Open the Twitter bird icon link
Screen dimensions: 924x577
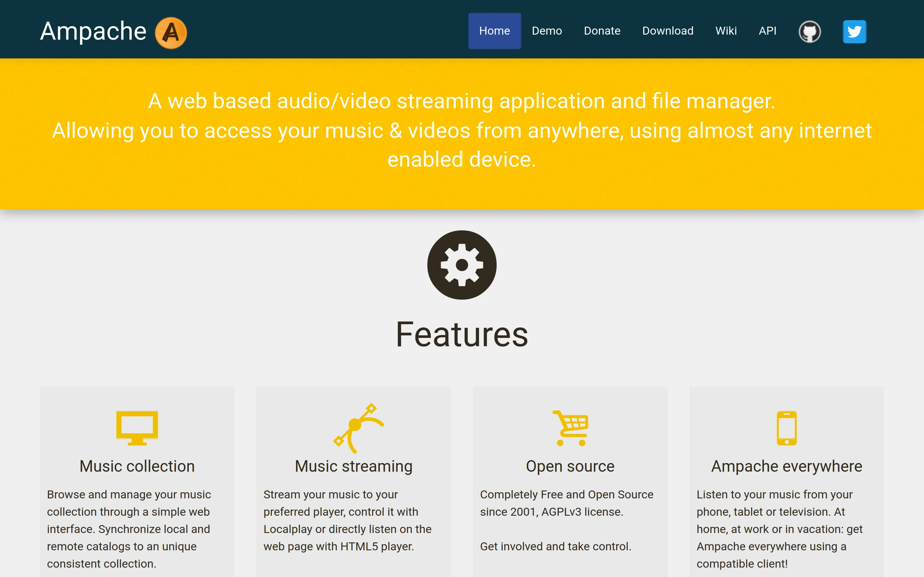tap(854, 31)
